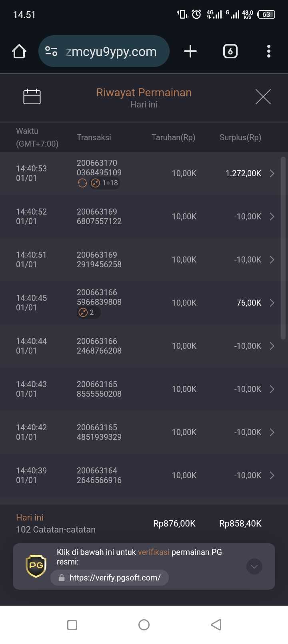Tap the bonus badge showing 2
The image size is (288, 644).
[x=88, y=312]
